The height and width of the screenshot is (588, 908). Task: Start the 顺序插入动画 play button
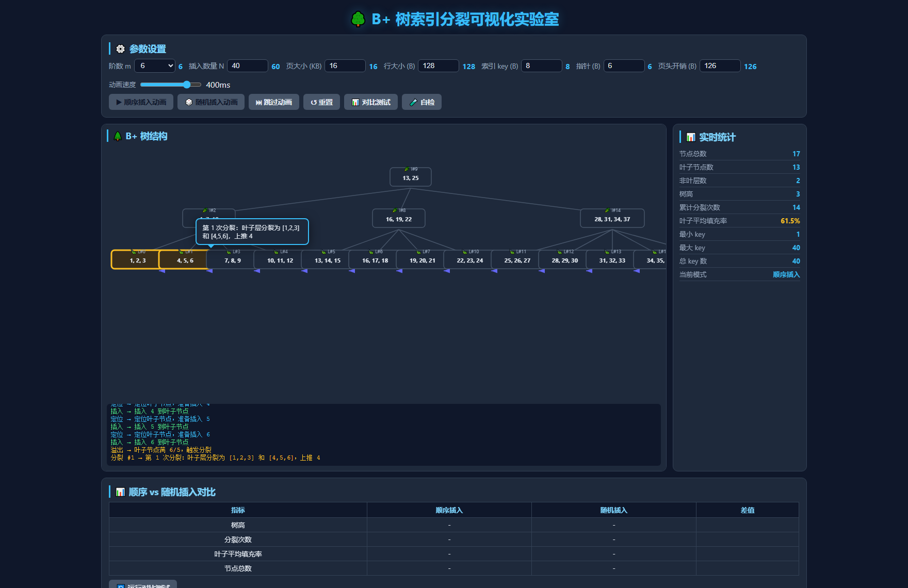coord(141,102)
